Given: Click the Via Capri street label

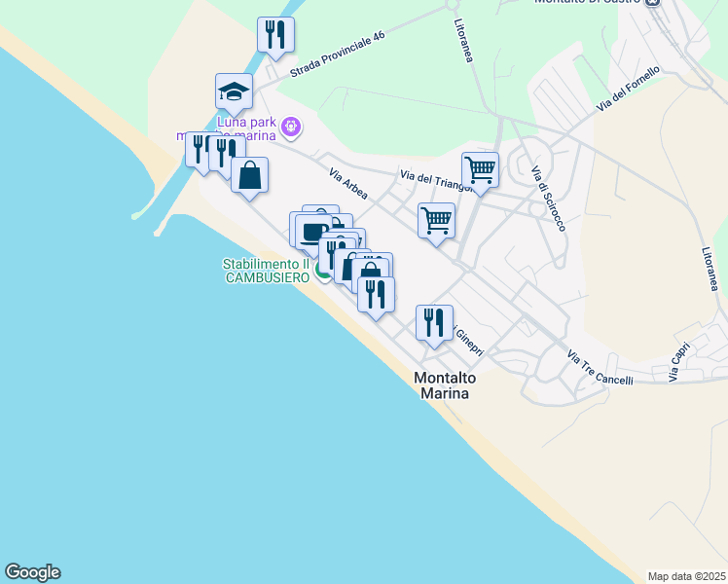Looking at the screenshot, I should tap(679, 362).
